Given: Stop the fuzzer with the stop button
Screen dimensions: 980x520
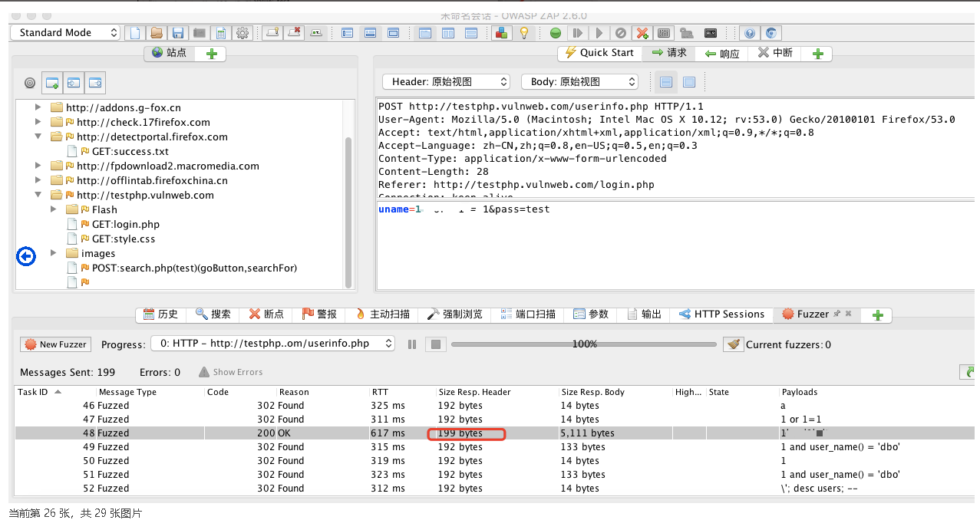Looking at the screenshot, I should tap(435, 344).
